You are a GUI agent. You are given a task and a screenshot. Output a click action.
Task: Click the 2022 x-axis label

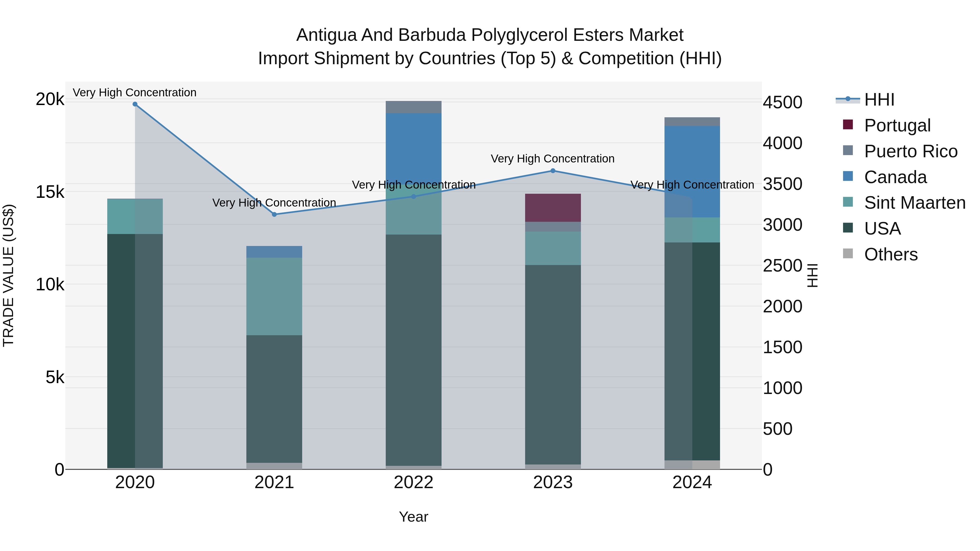414,482
